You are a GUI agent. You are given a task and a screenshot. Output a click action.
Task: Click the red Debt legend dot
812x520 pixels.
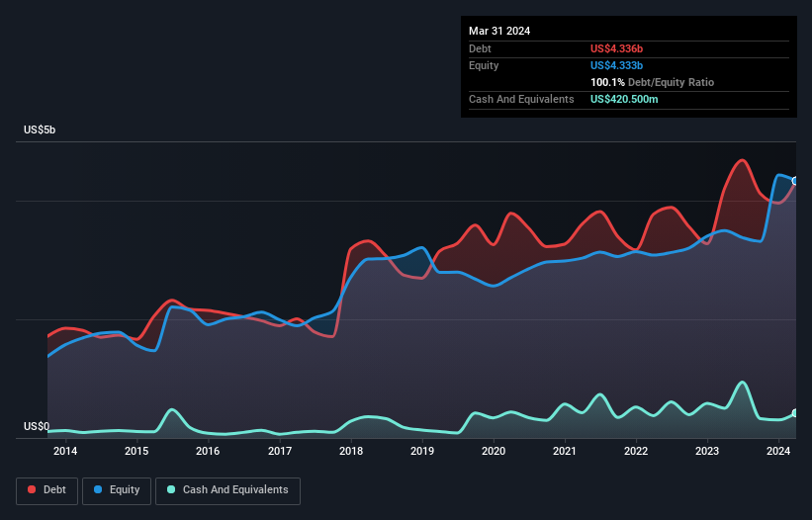click(x=32, y=489)
